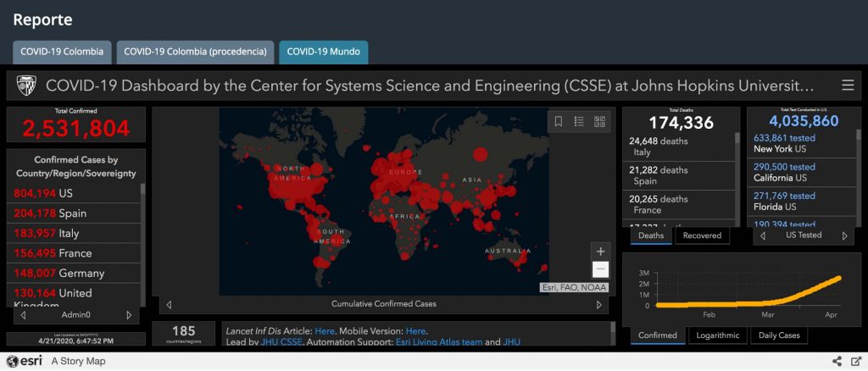This screenshot has height=371, width=868.
Task: Go to next Admin0 list page
Action: click(129, 315)
